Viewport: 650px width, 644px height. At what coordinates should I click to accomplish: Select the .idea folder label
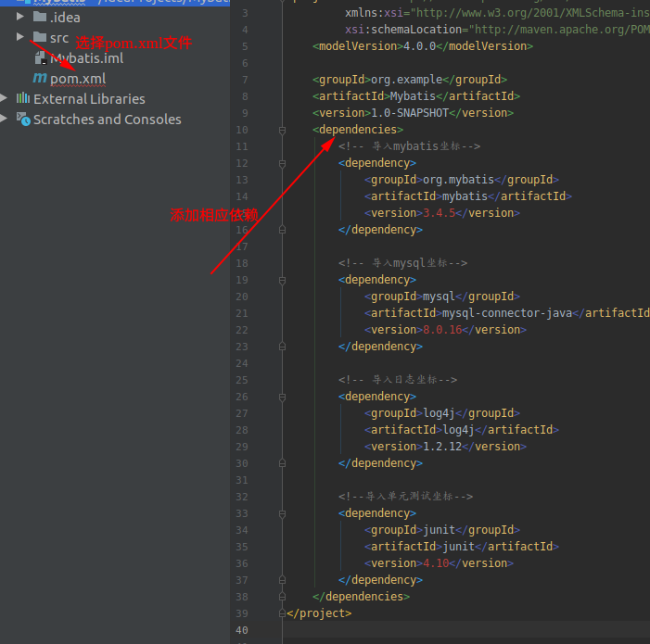click(x=65, y=18)
